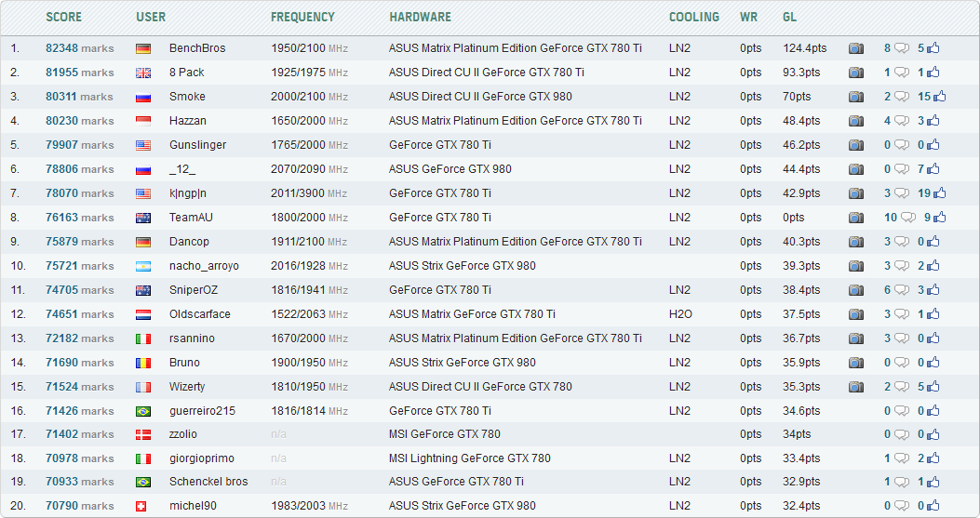Like BenchBros score with thumbs-up icon
980x518 pixels.
tap(933, 47)
